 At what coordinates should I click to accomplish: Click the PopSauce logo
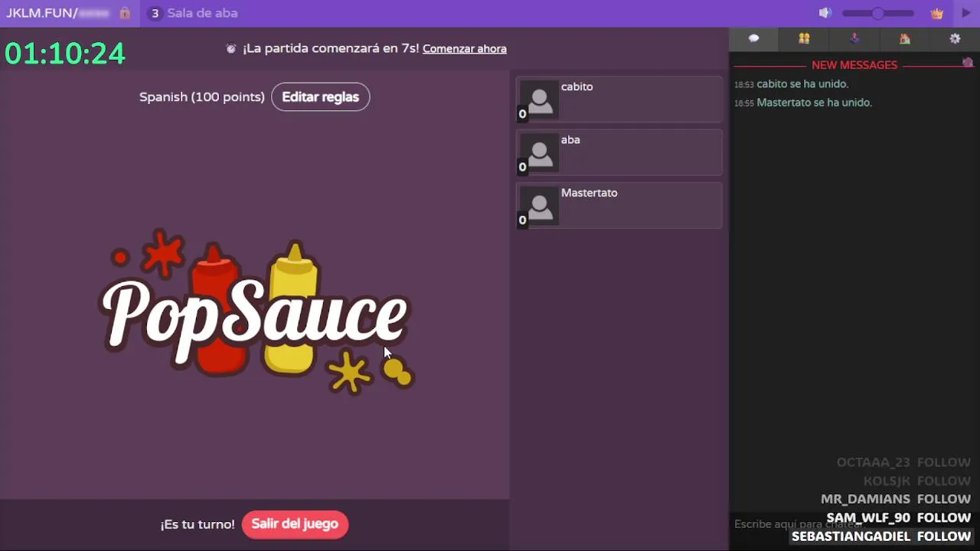(x=257, y=311)
